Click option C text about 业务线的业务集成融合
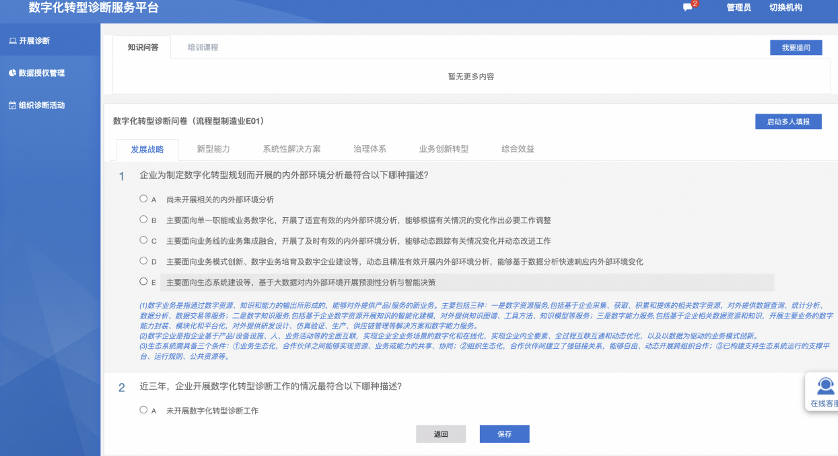 (359, 241)
